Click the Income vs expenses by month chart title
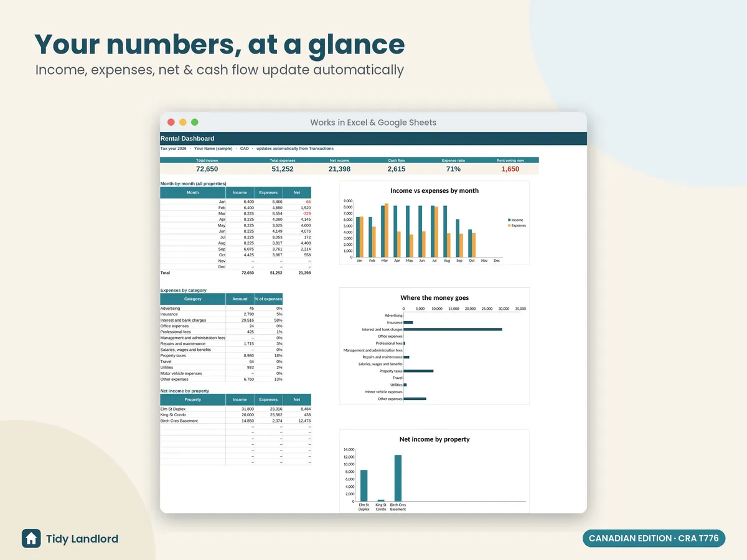Screen dimensions: 747x560 pyautogui.click(x=435, y=190)
